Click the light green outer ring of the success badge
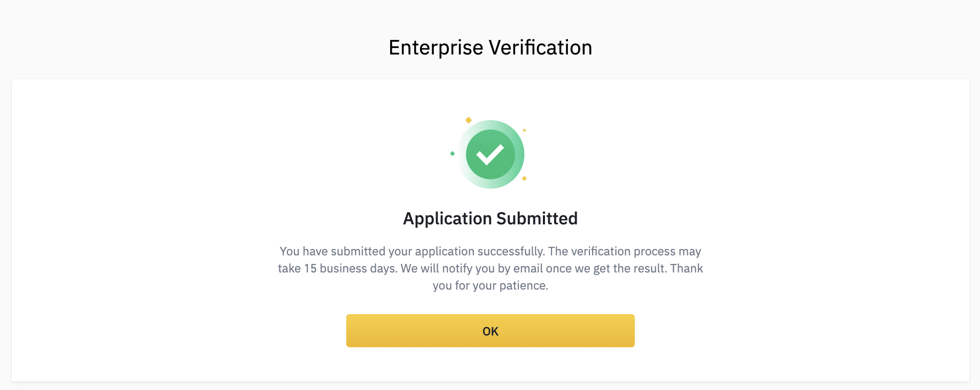The height and width of the screenshot is (390, 980). pyautogui.click(x=520, y=154)
